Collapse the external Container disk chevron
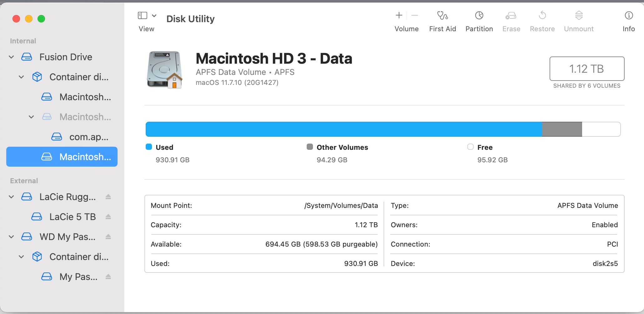Screen dimensions: 644x314 [21, 257]
